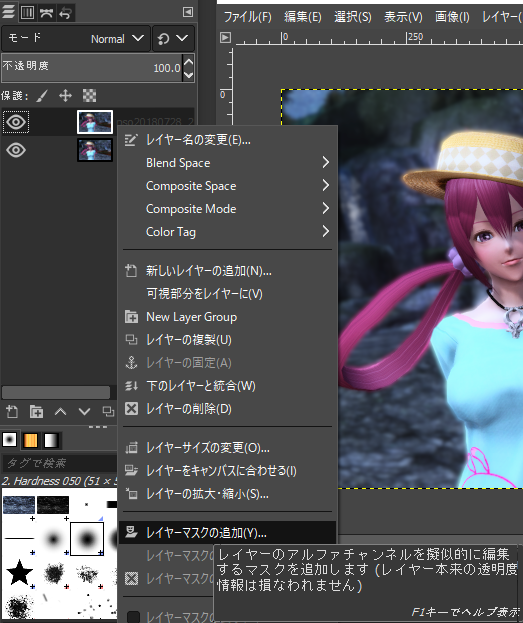The width and height of the screenshot is (523, 623).
Task: Toggle lock alpha channel checkerboard icon
Action: 89,96
